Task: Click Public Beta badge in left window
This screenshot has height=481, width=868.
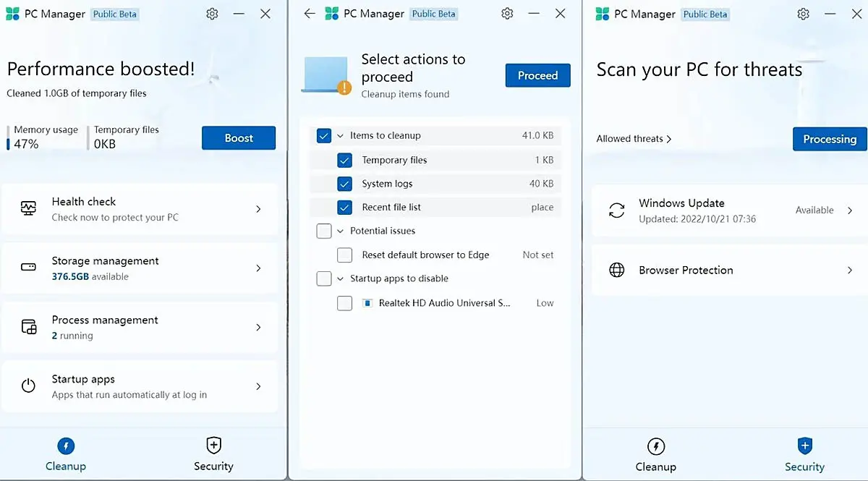Action: point(115,14)
